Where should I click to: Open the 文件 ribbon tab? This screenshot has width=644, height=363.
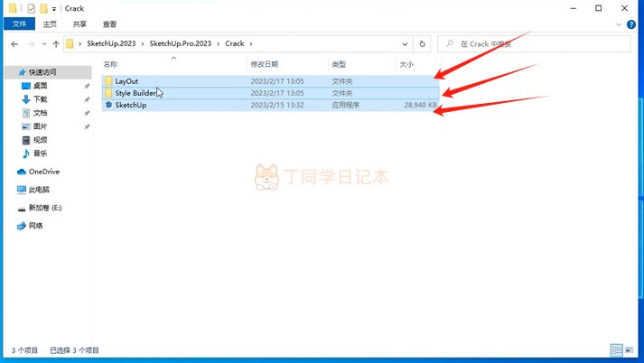click(x=19, y=23)
